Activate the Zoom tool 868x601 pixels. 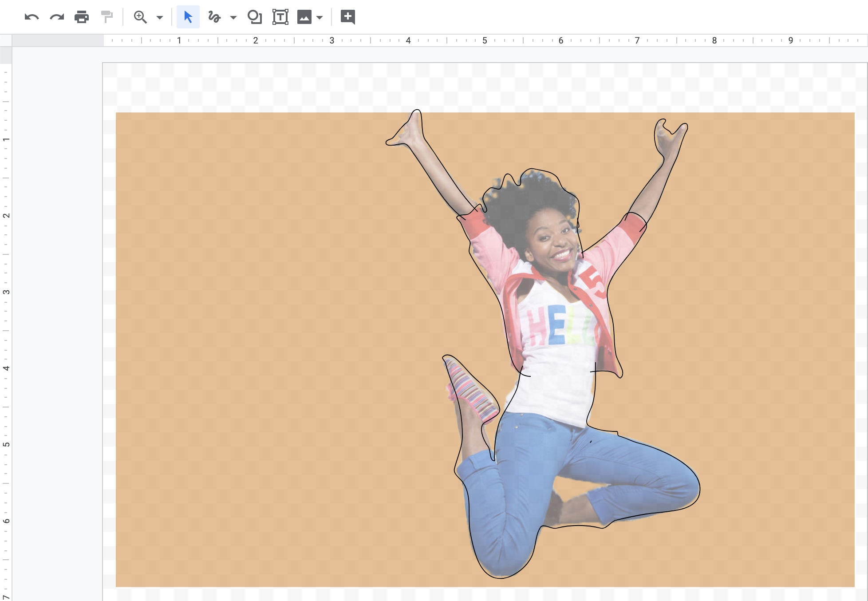(140, 17)
